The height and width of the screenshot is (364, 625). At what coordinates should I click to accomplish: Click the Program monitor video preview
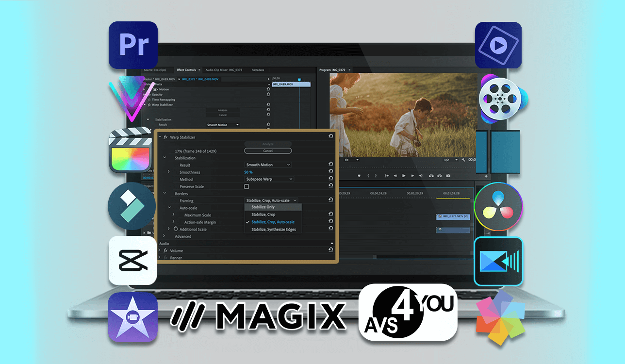point(404,115)
